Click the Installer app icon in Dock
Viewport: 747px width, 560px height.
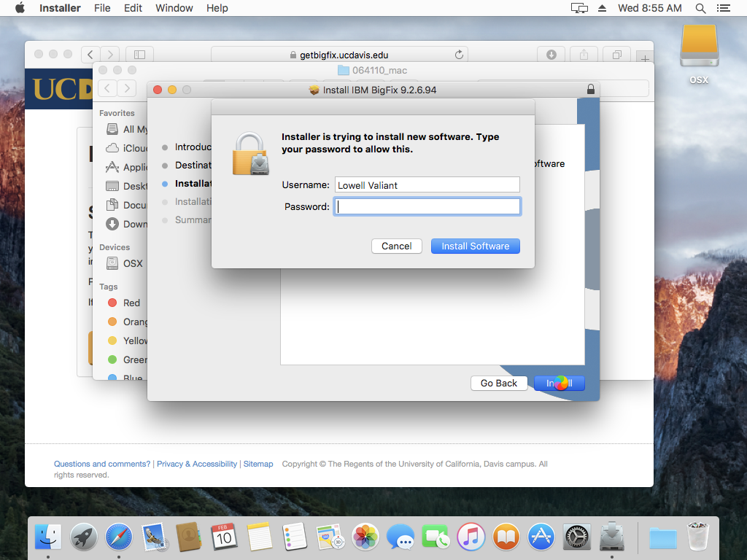tap(612, 537)
